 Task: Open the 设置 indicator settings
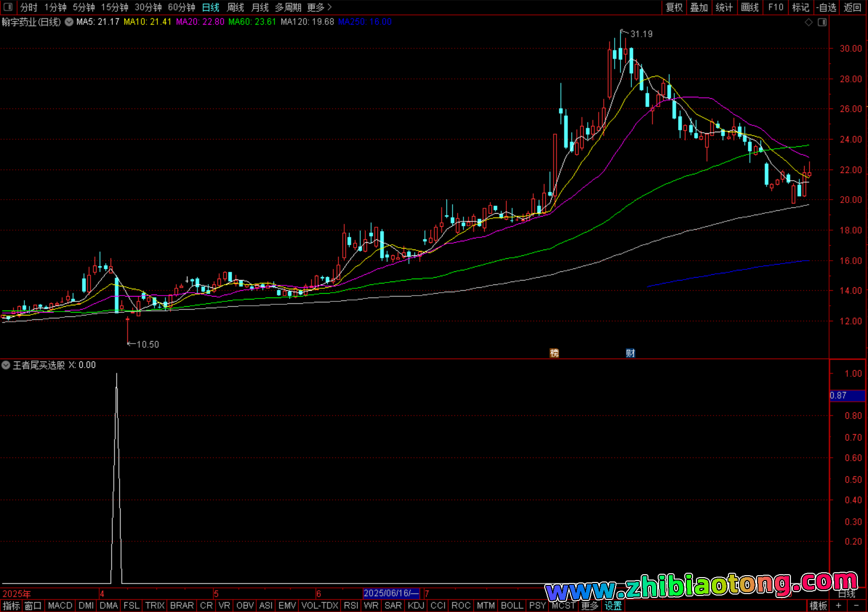click(x=613, y=606)
